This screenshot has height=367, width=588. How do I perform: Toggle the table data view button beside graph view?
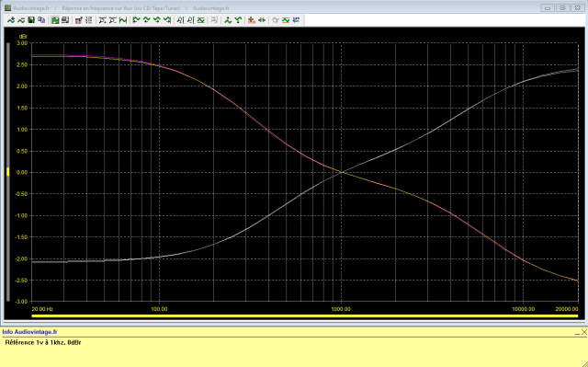click(65, 20)
